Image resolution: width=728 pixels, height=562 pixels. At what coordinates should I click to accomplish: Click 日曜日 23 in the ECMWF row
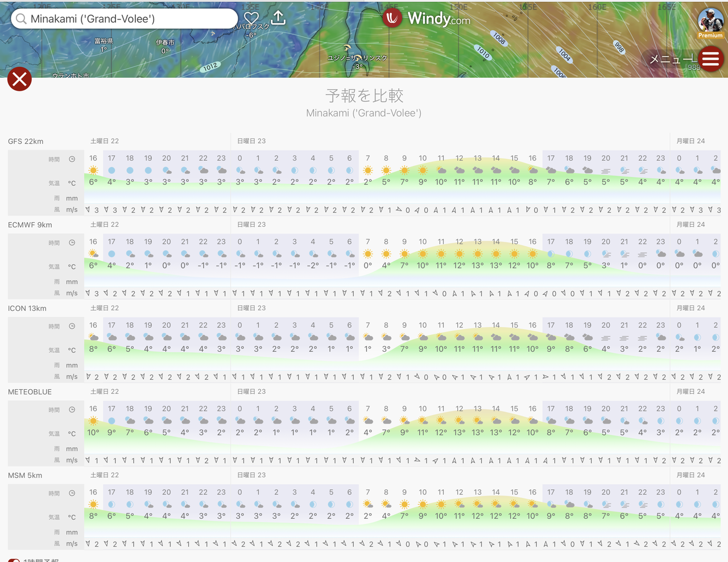tap(251, 224)
